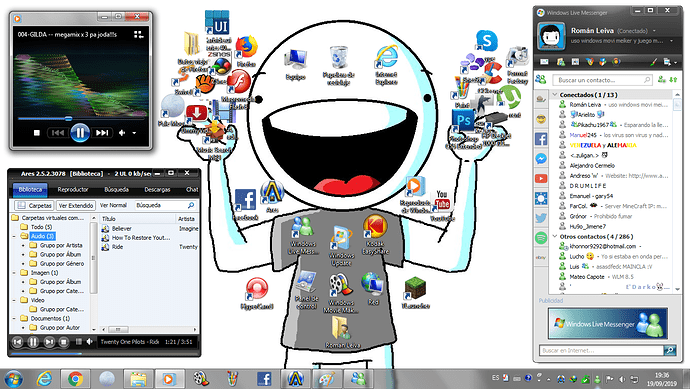This screenshot has width=690, height=389.
Task: Mute the Windows Media Player volume
Action: (122, 132)
